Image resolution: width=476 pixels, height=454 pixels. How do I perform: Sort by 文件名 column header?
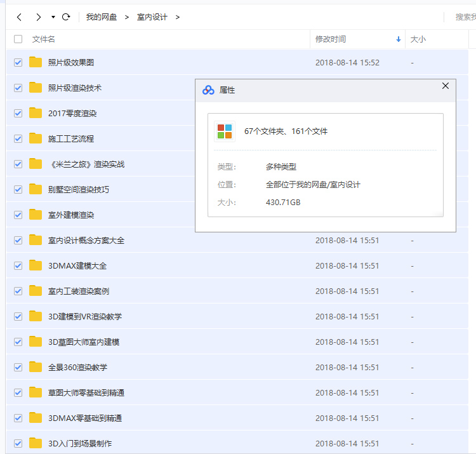click(x=43, y=39)
